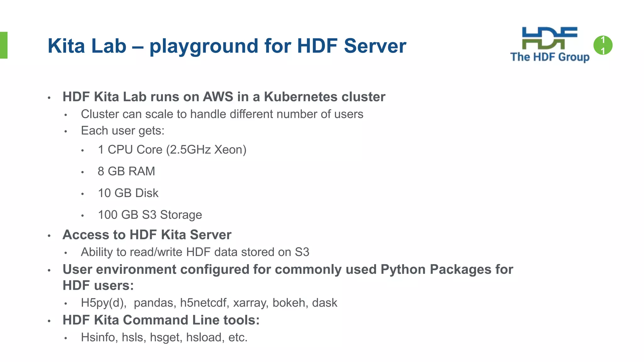The height and width of the screenshot is (362, 644).
Task: Click 'User environment configured' heading
Action: coord(288,277)
